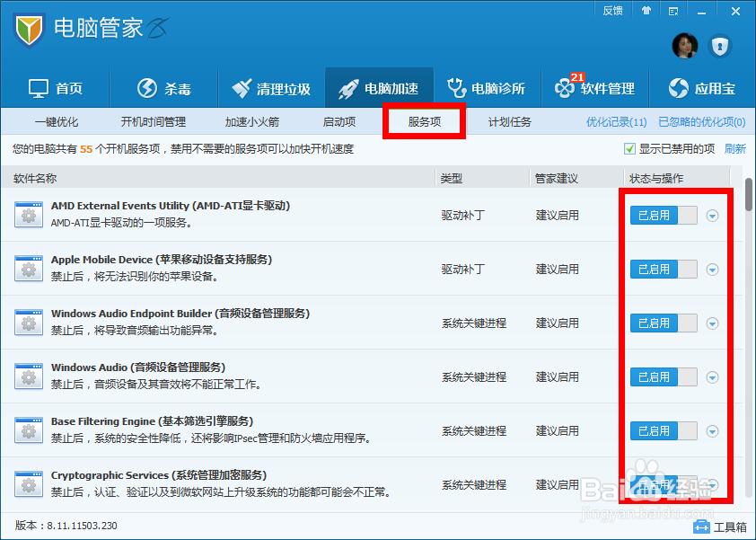Switch to 开机时间管理 tab
This screenshot has width=756, height=540.
point(154,121)
